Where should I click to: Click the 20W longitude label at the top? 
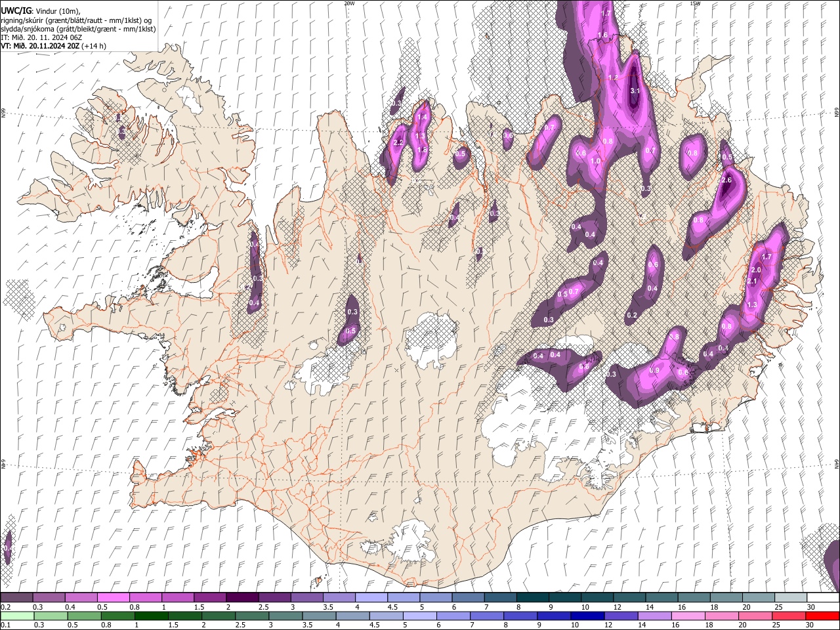pos(349,3)
